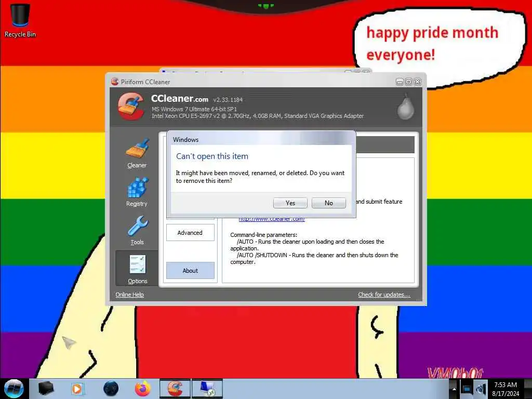Open the Online Help link

click(129, 295)
